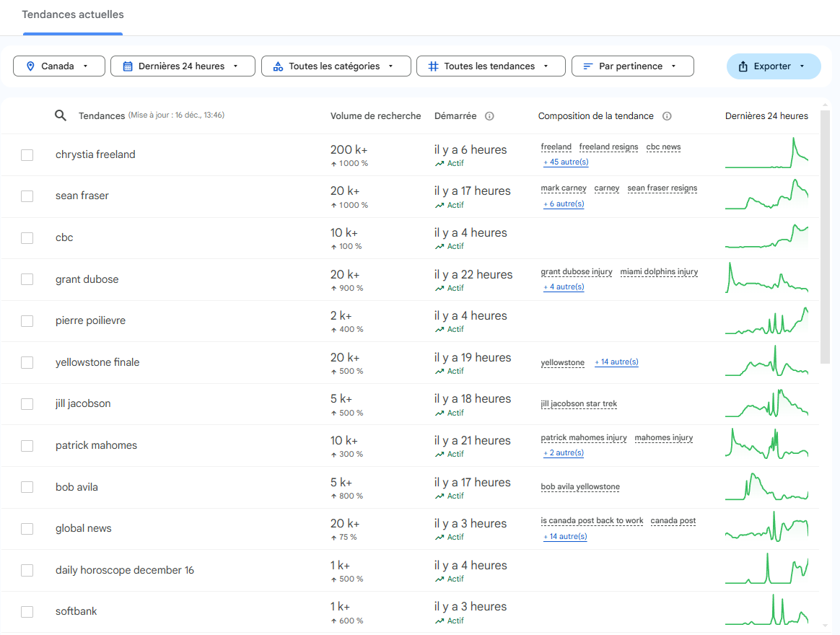Screen dimensions: 840x635
Task: Tick the checkbox next to softbank
Action: coord(27,611)
